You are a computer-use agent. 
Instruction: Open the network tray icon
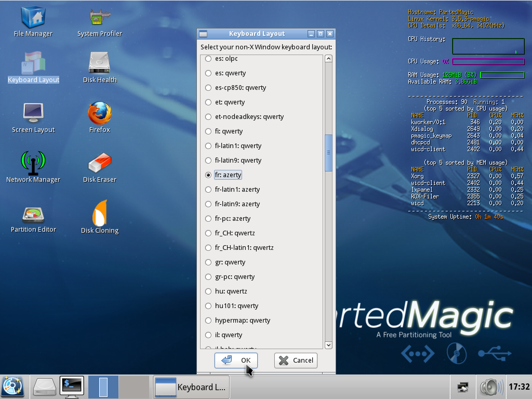point(463,387)
